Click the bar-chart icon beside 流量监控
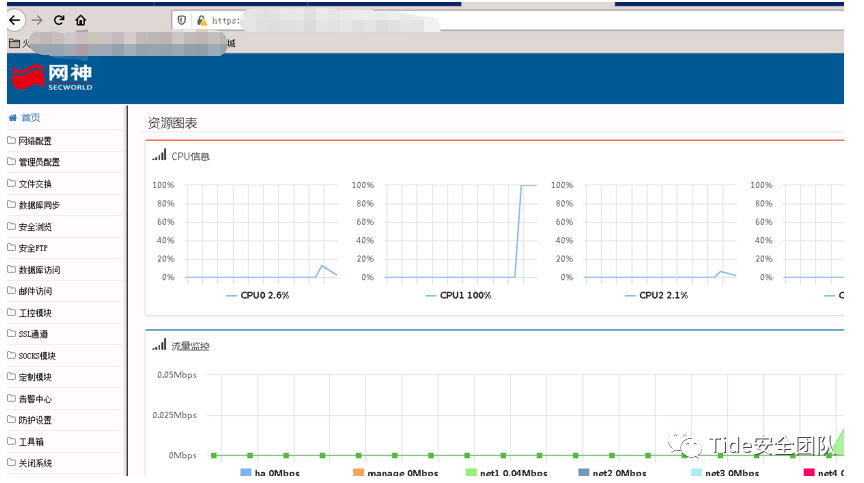The height and width of the screenshot is (483, 864). (x=159, y=345)
